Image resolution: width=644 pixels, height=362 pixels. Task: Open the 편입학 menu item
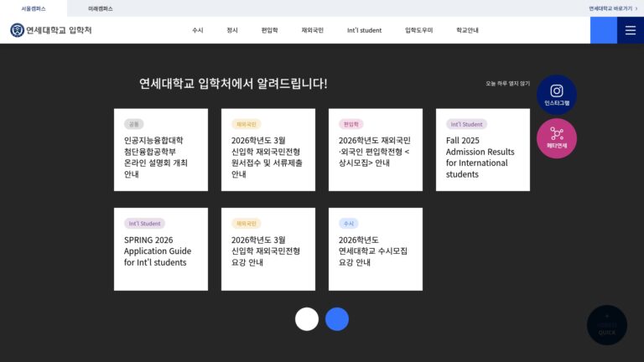(x=269, y=30)
